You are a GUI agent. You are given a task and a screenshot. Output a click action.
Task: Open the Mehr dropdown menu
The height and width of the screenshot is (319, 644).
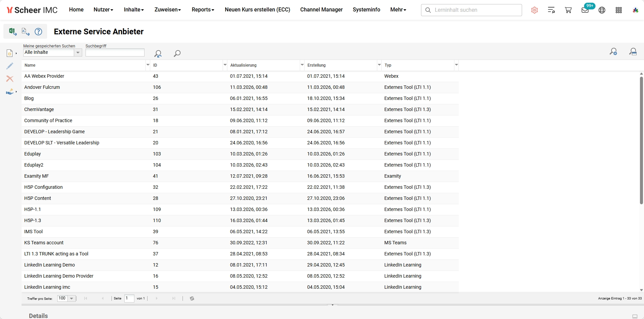coord(398,10)
